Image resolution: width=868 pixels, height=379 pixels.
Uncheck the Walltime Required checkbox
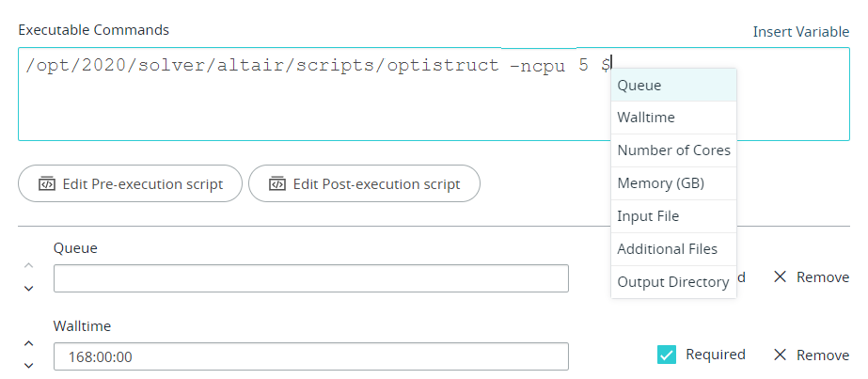click(x=666, y=355)
